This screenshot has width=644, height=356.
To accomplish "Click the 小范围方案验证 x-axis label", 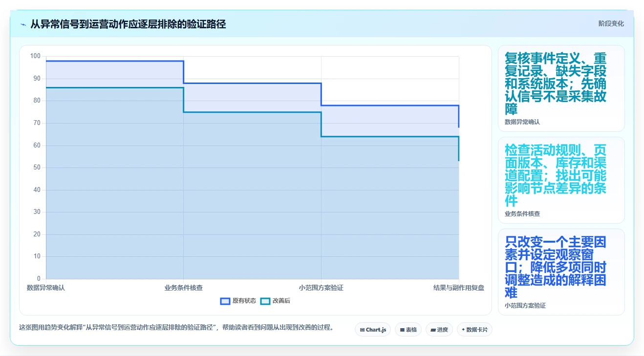I will click(321, 288).
